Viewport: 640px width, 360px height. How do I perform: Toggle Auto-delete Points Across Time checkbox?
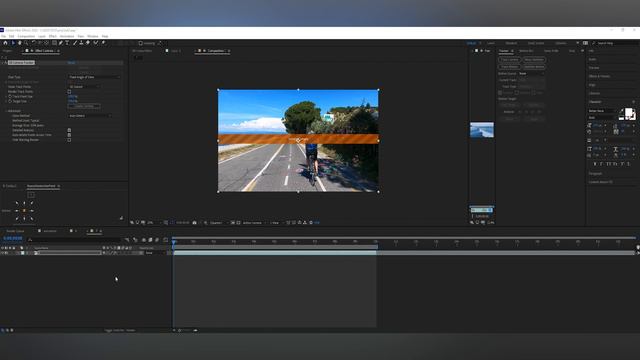click(69, 135)
